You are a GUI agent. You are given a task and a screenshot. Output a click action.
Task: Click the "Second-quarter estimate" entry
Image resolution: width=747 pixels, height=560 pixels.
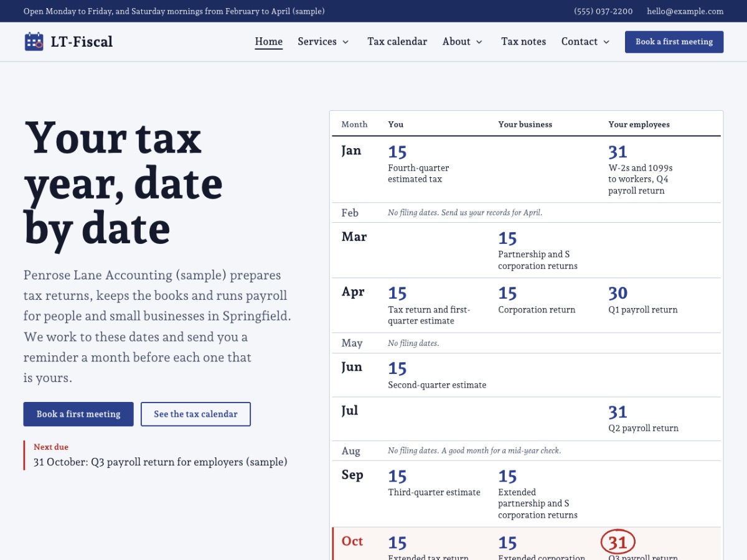(x=437, y=385)
